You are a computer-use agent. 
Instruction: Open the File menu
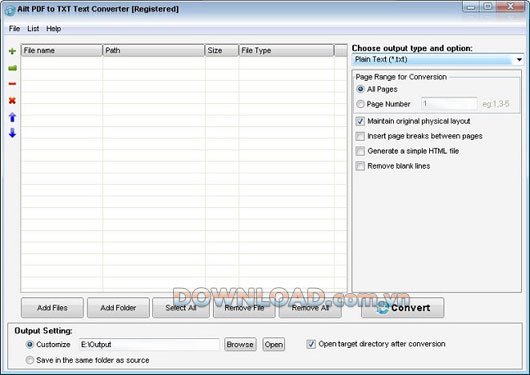click(x=14, y=29)
